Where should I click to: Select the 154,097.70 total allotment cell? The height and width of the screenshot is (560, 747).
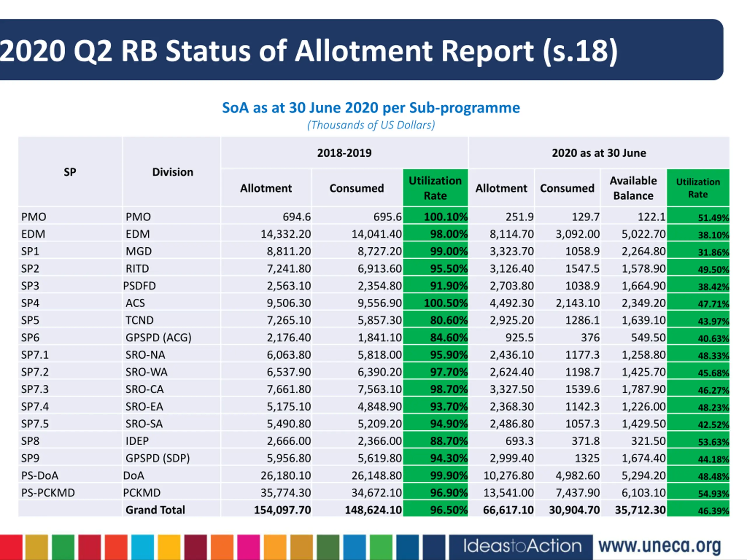282,510
